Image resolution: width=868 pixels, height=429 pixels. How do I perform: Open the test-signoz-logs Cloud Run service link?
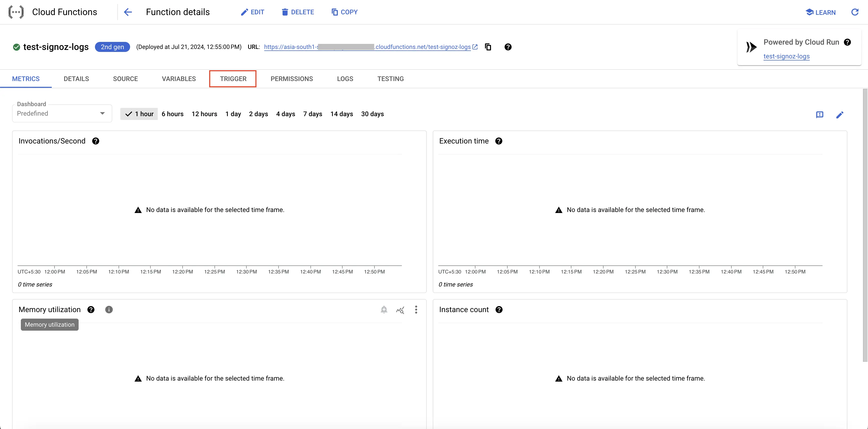pos(786,56)
